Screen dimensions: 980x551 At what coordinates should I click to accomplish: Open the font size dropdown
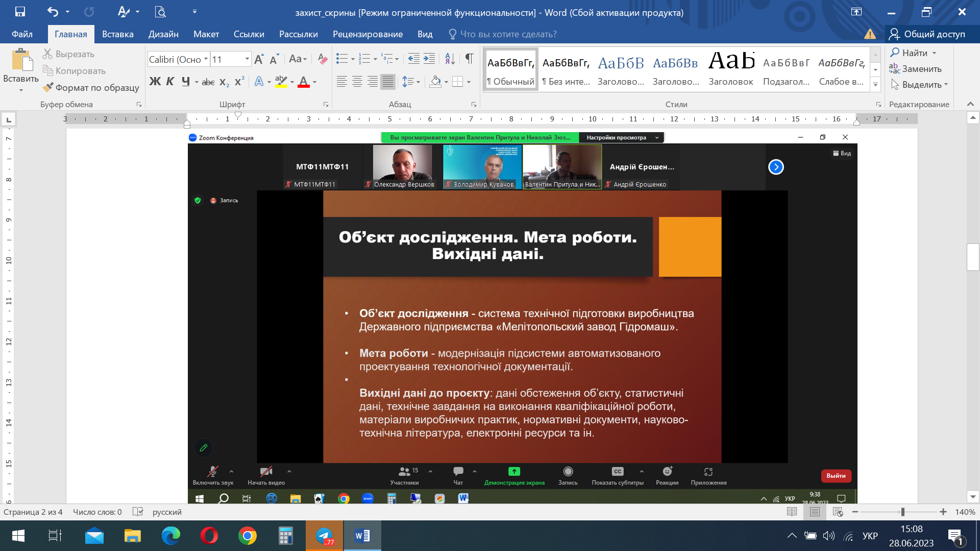(247, 59)
